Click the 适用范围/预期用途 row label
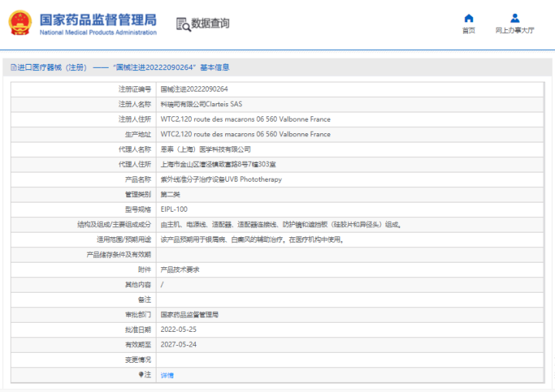The height and width of the screenshot is (392, 555). pyautogui.click(x=124, y=240)
